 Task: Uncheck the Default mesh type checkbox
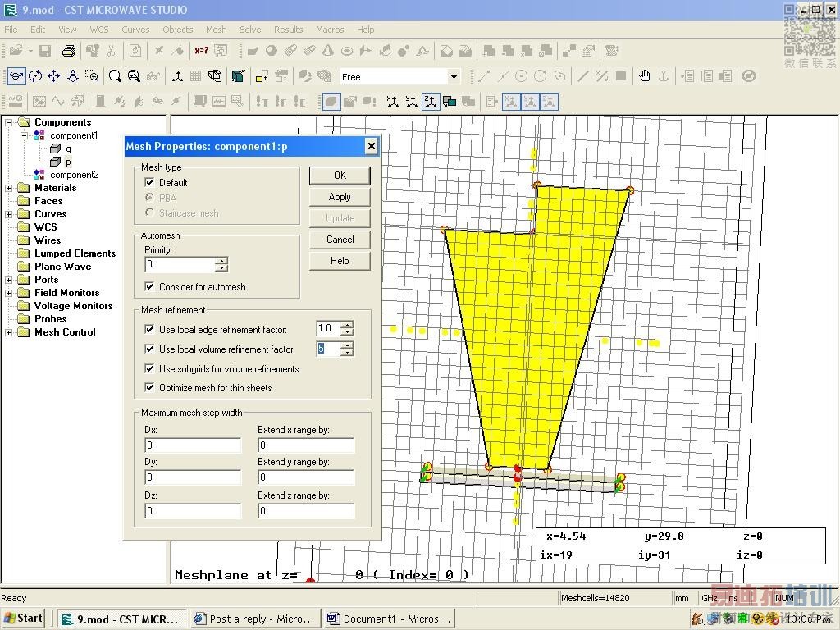[149, 183]
